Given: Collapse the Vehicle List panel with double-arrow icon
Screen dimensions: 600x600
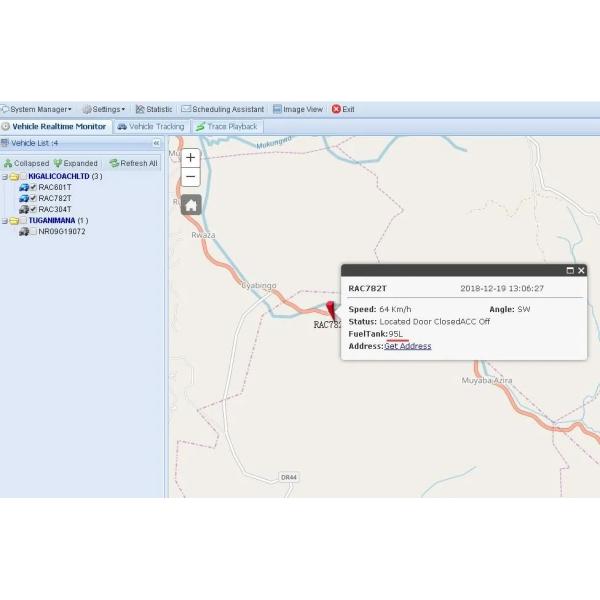Looking at the screenshot, I should [156, 143].
